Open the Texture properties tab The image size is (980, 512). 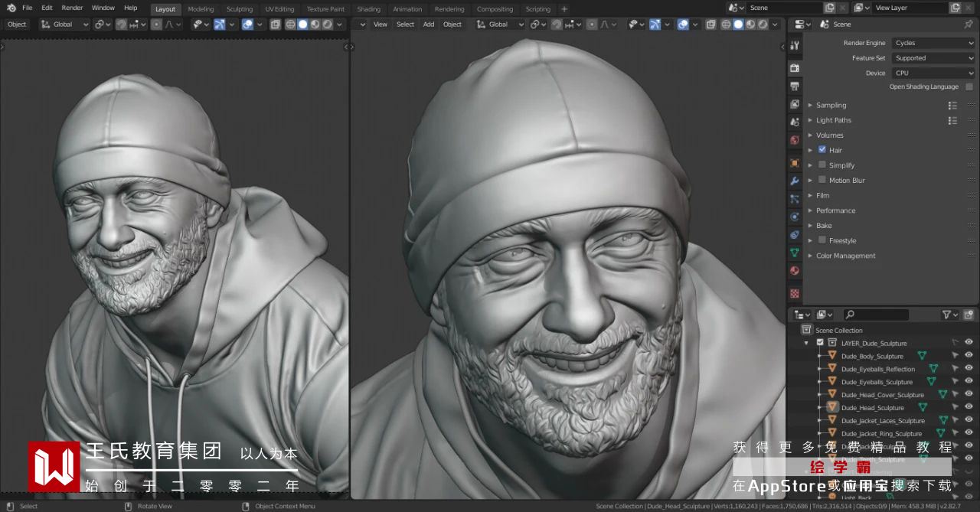[795, 292]
